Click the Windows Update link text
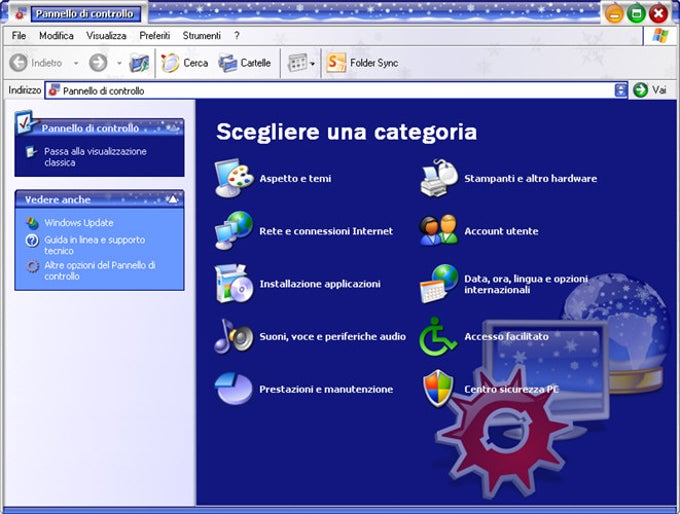The width and height of the screenshot is (680, 514). [79, 223]
